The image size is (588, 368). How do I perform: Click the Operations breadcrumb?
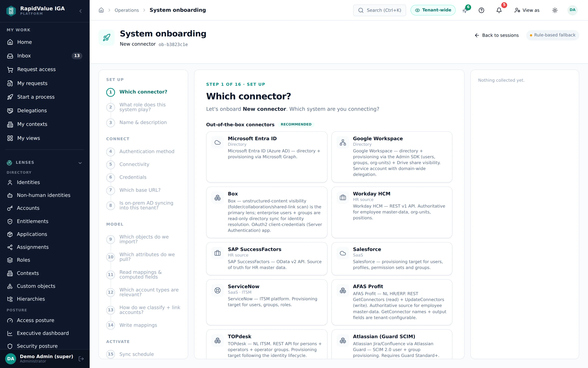(x=127, y=10)
